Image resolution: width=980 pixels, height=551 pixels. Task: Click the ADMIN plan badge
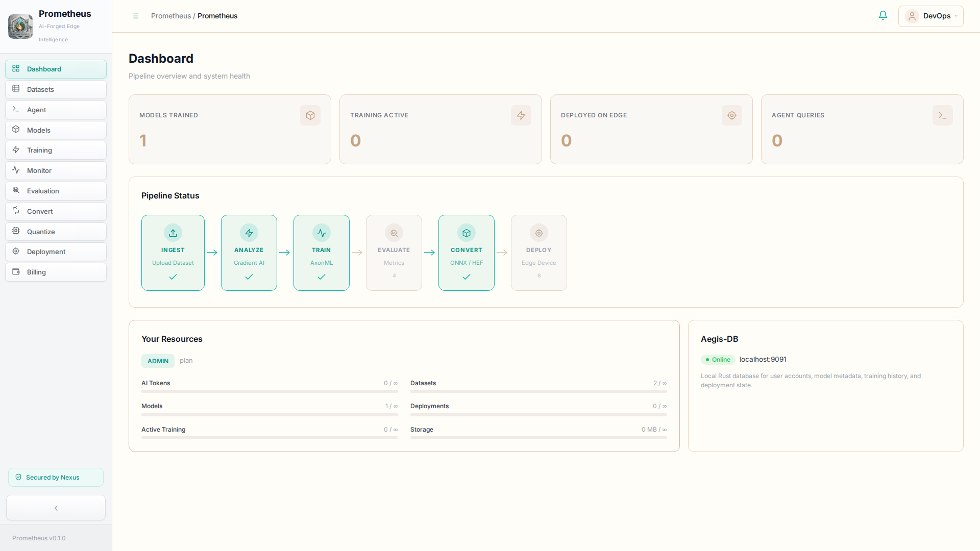[158, 361]
